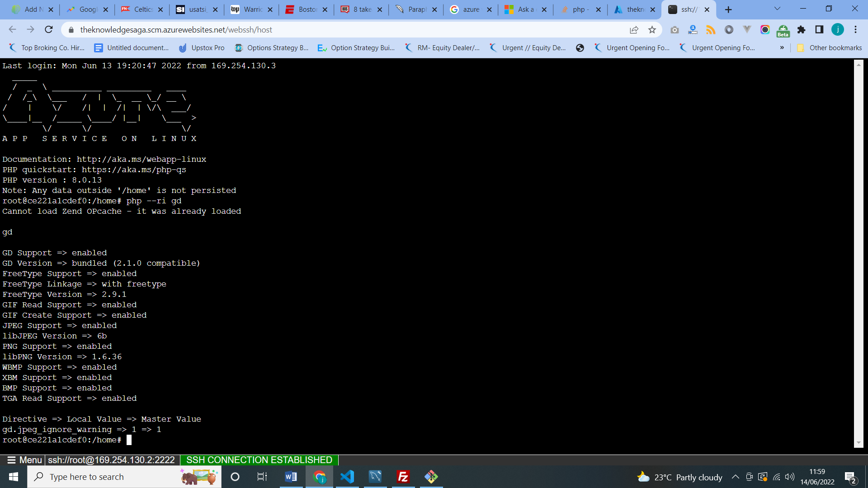Open the screenshot camera extension

click(x=675, y=29)
